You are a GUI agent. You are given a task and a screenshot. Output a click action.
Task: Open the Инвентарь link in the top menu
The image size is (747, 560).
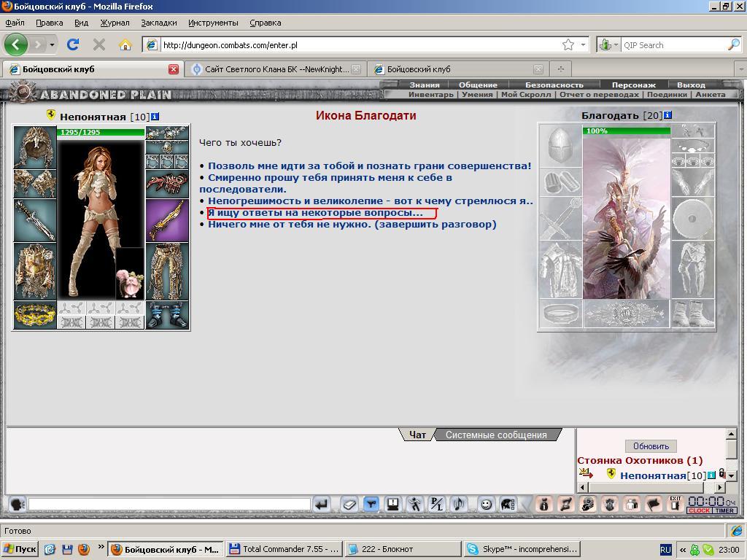(x=430, y=94)
